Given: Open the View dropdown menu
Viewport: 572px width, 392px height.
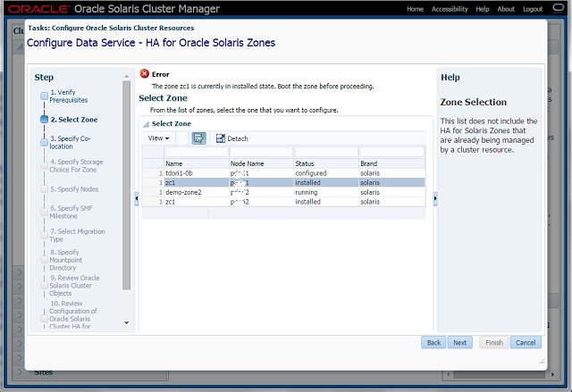Looking at the screenshot, I should pos(158,138).
